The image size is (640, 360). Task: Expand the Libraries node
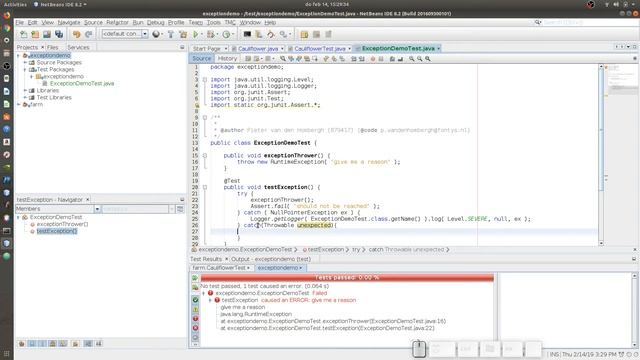point(25,90)
